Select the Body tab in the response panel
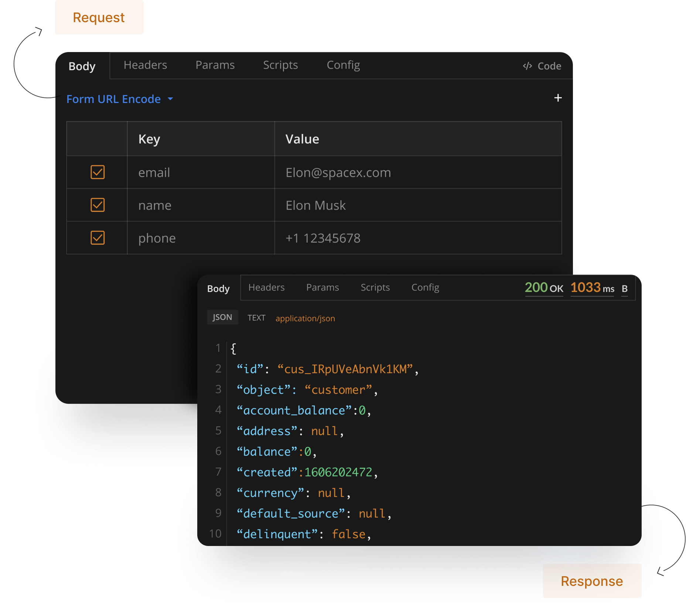700x608 pixels. point(218,289)
